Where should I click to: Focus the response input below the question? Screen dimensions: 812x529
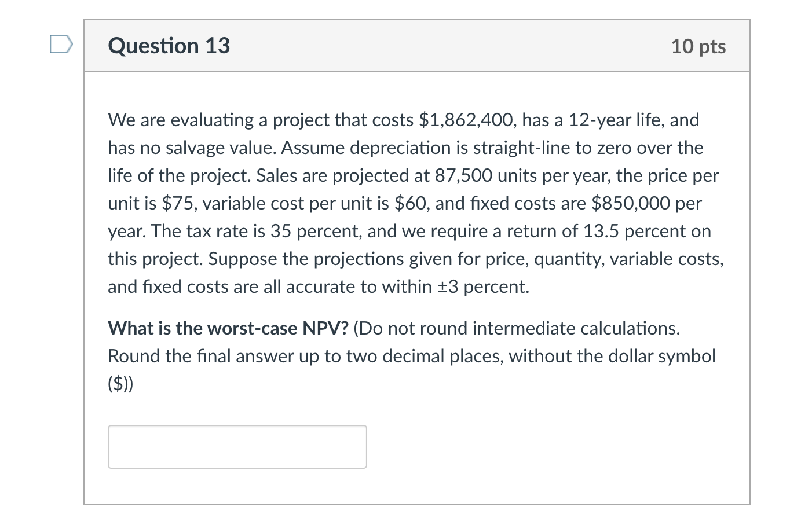(237, 446)
